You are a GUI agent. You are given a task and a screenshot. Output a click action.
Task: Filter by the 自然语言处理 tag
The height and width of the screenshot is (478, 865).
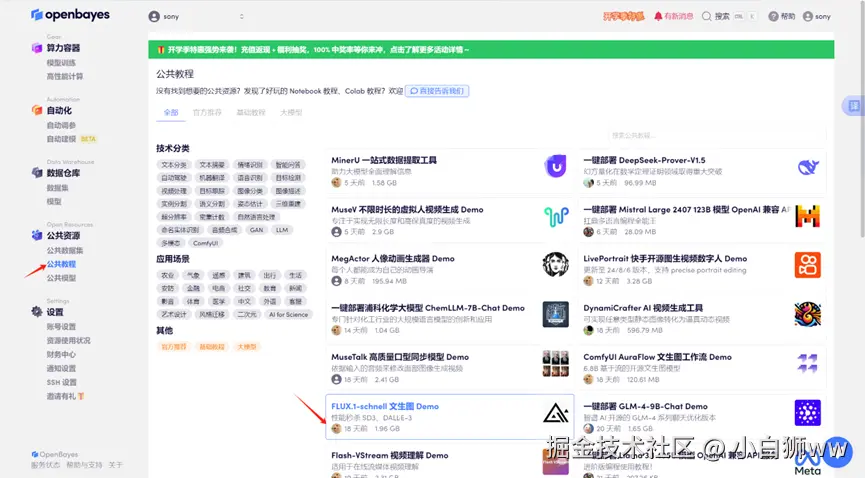click(256, 217)
